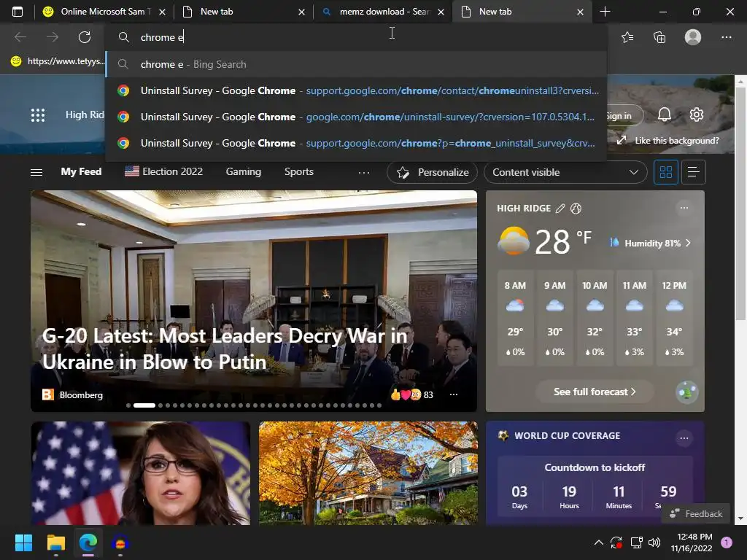Open the tab actions menu icon

18,12
